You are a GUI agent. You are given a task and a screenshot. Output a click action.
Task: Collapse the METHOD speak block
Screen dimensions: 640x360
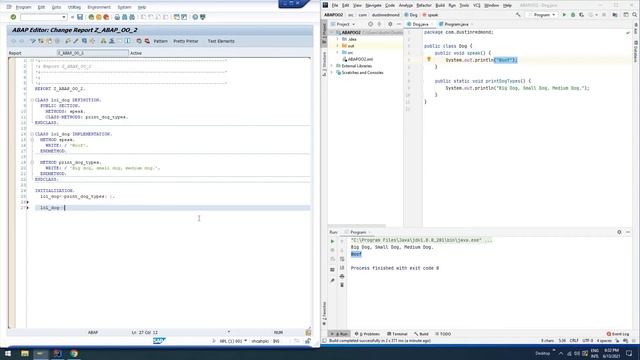tap(32, 140)
